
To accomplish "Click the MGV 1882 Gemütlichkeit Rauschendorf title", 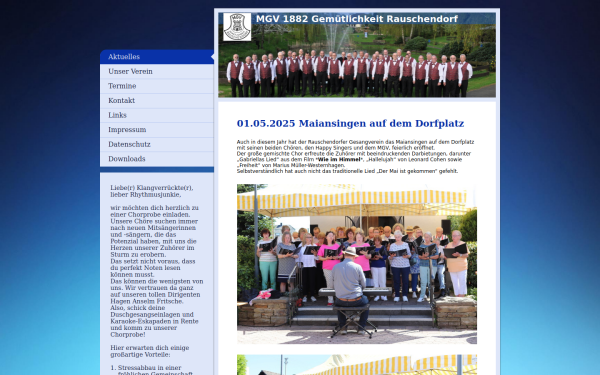I will pos(357,19).
